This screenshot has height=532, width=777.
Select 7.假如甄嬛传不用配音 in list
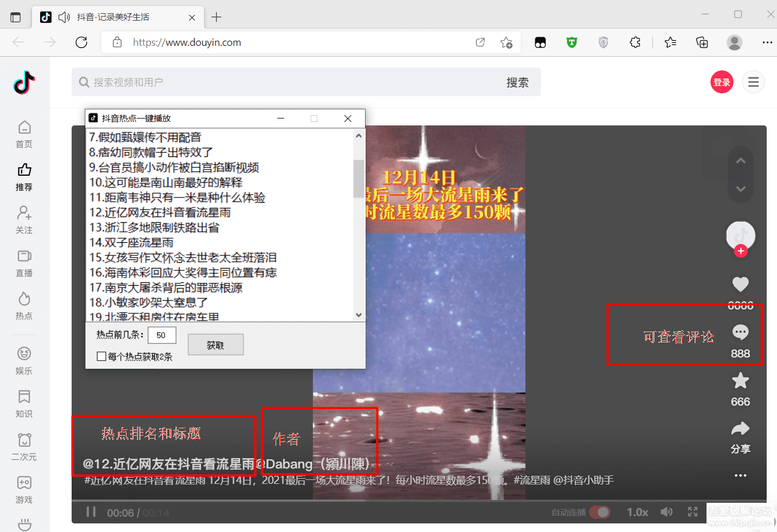[145, 137]
